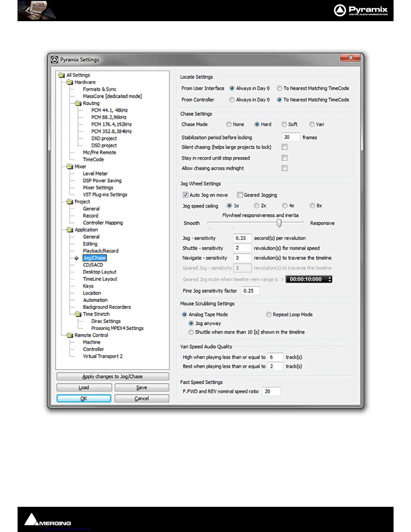
Task: Click the Shuttle sensitivity value field
Action: [242, 248]
